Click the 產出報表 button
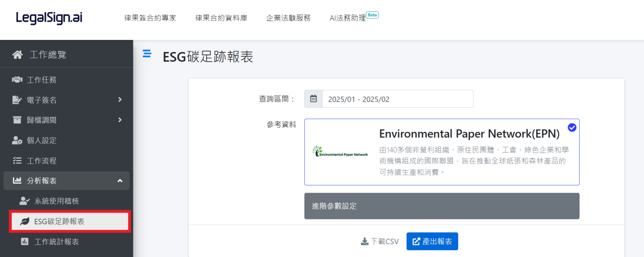The height and width of the screenshot is (257, 644). click(x=432, y=241)
